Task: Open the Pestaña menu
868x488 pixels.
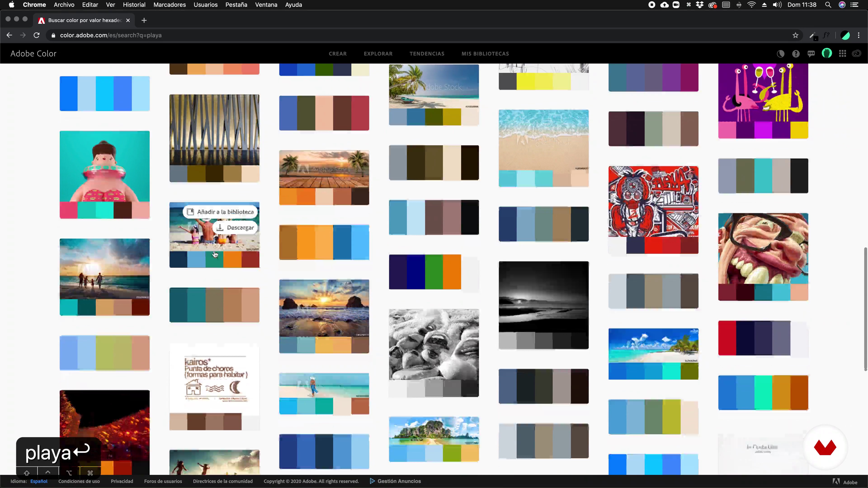Action: pyautogui.click(x=236, y=5)
